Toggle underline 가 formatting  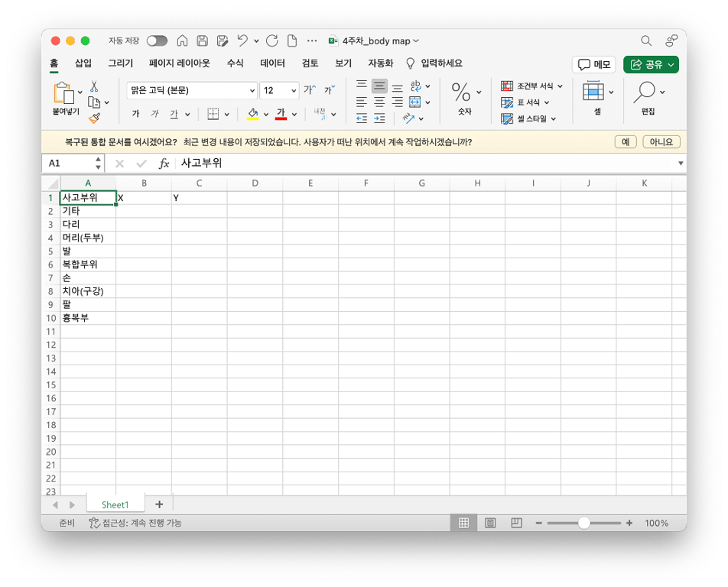(x=174, y=114)
